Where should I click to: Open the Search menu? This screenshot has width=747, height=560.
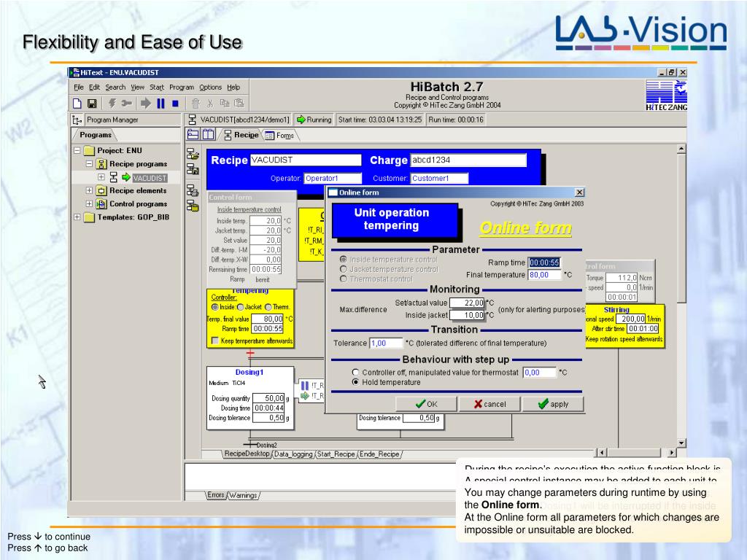coord(115,87)
